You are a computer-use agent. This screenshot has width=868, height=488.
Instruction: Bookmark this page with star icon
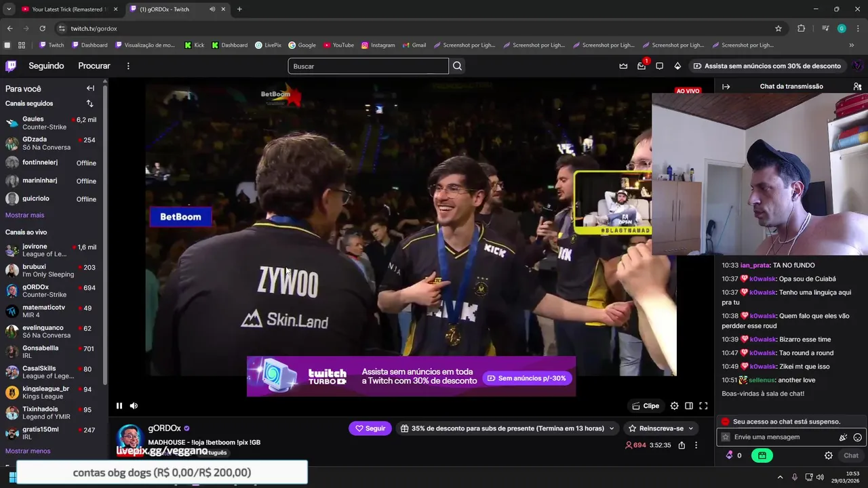pos(778,28)
